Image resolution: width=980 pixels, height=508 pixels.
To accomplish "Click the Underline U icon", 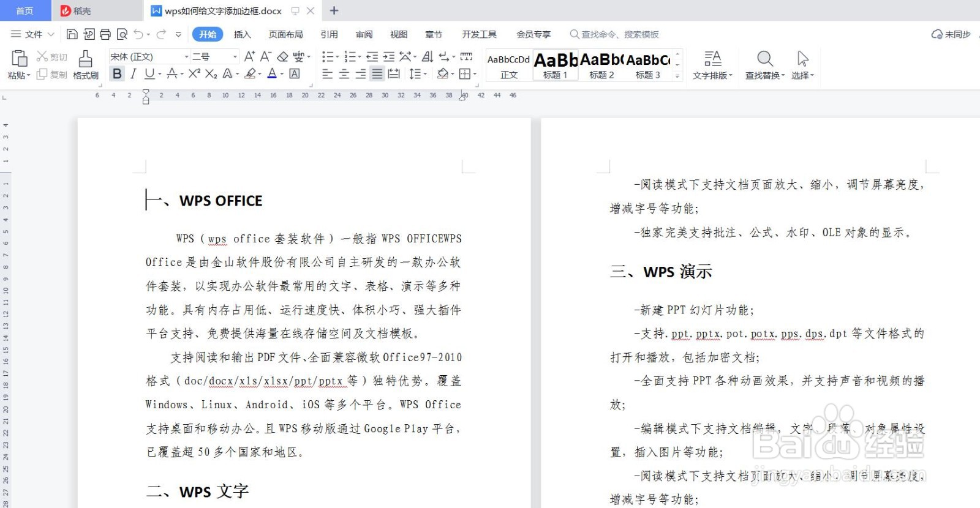I will tap(149, 74).
